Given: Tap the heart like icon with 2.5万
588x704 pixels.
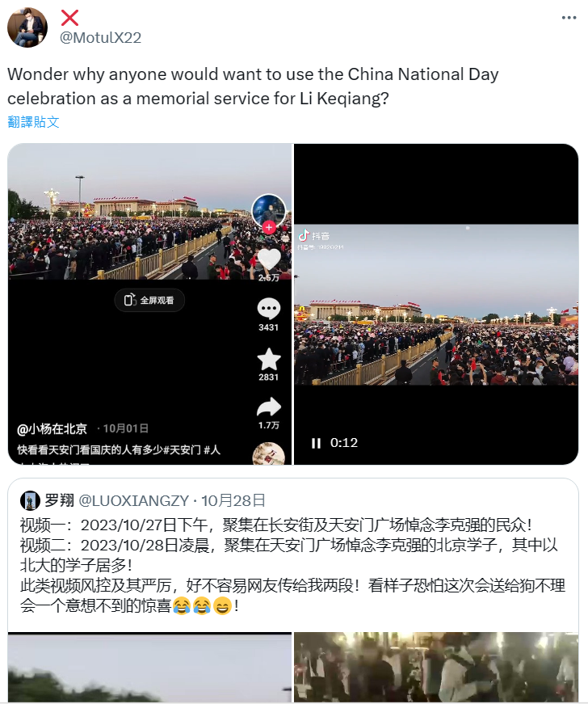Looking at the screenshot, I should tap(269, 259).
